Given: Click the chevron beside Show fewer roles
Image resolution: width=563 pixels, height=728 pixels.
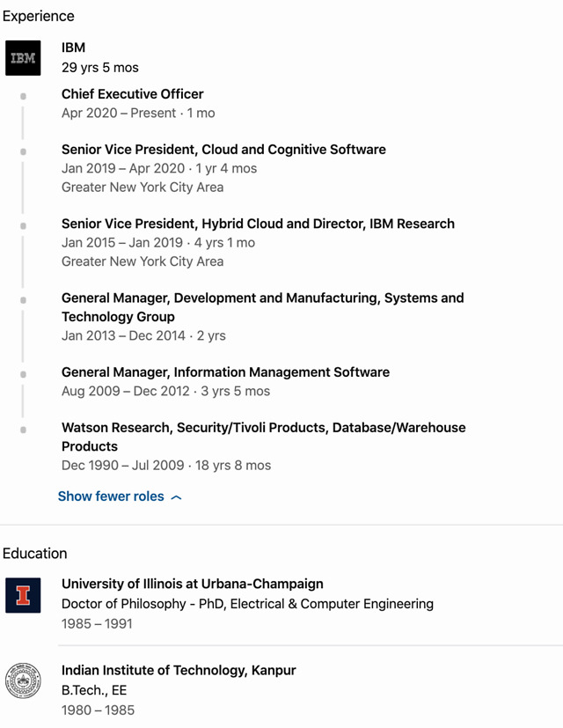Looking at the screenshot, I should tap(177, 497).
